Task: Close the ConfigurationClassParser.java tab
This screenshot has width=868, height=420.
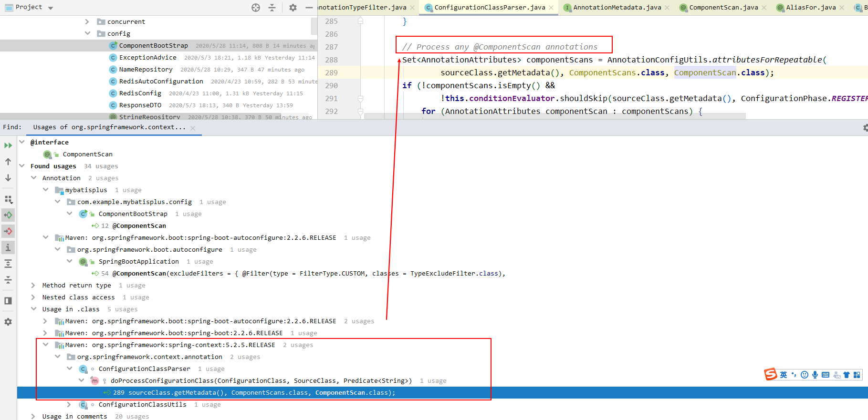Action: 552,8
